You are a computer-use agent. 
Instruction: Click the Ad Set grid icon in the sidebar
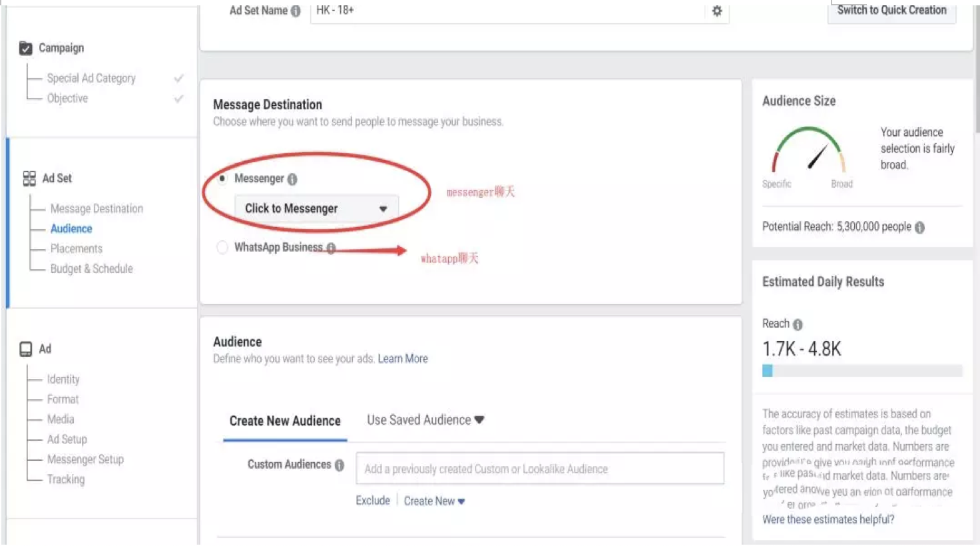tap(28, 178)
